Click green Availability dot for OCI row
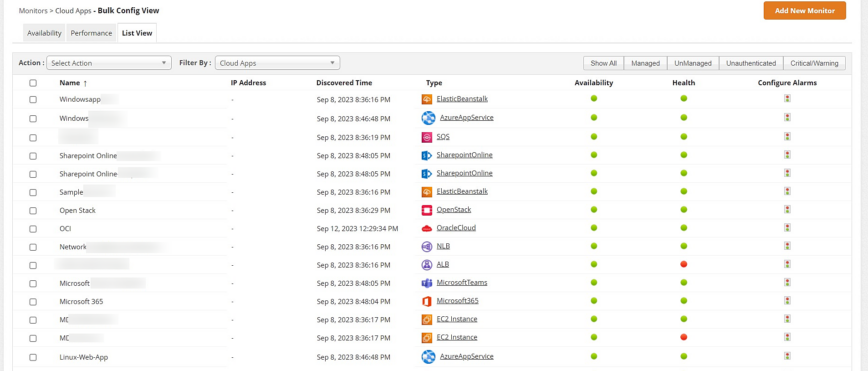Image resolution: width=868 pixels, height=371 pixels. tap(594, 228)
